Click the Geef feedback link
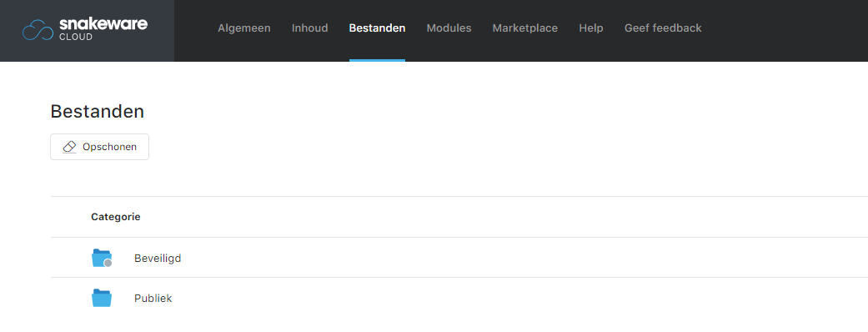This screenshot has width=868, height=332. 663,28
